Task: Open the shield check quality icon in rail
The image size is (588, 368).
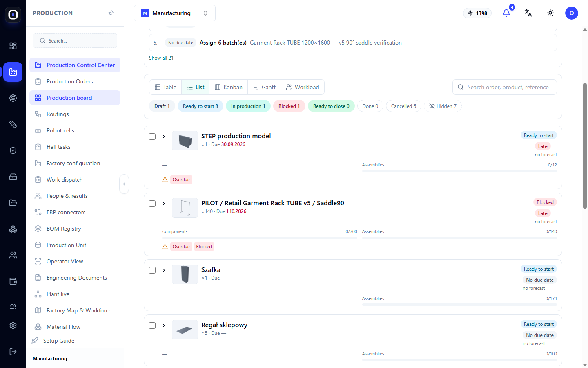Action: (13, 150)
